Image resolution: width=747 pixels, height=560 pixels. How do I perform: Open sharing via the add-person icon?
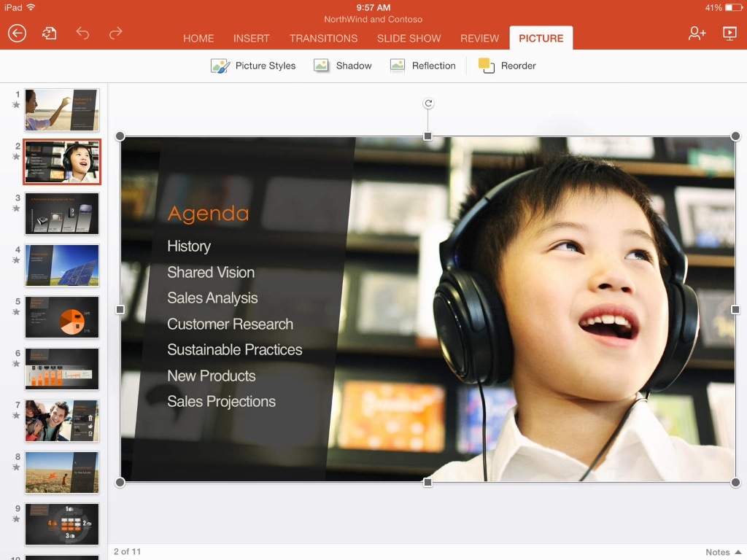click(x=697, y=33)
